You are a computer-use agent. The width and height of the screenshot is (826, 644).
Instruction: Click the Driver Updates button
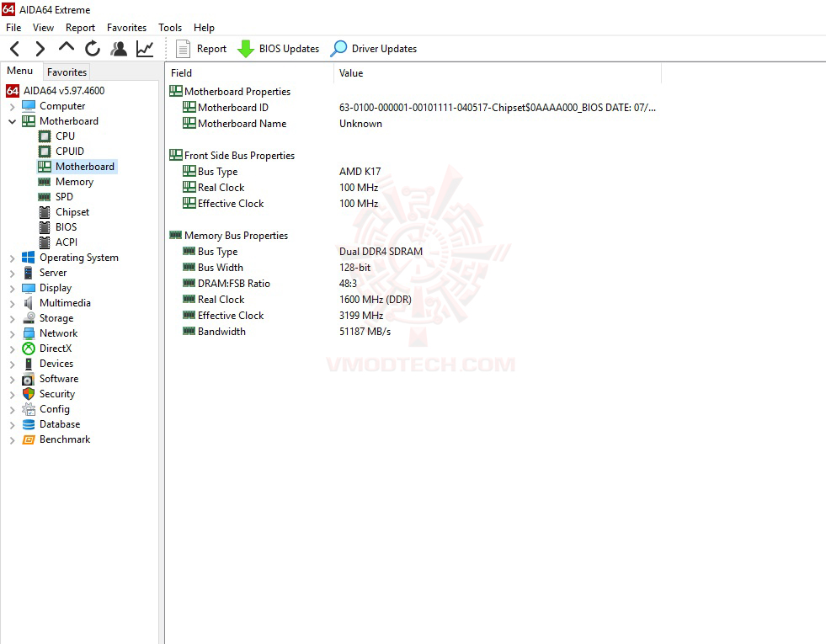373,48
